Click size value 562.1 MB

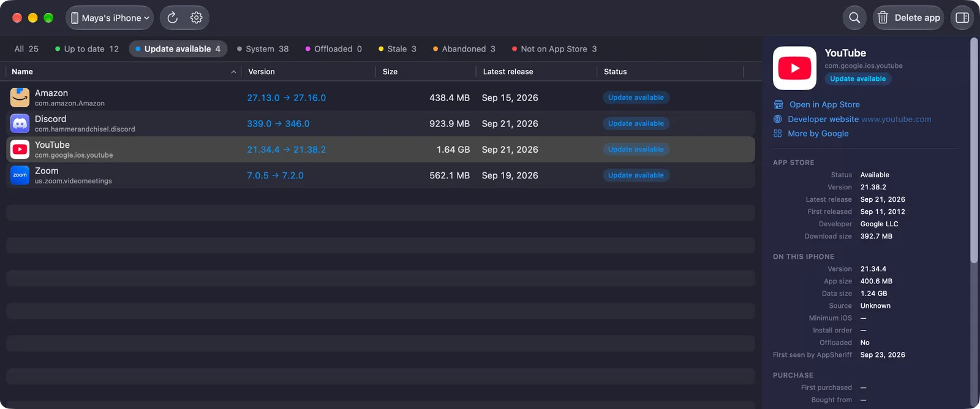pyautogui.click(x=450, y=175)
